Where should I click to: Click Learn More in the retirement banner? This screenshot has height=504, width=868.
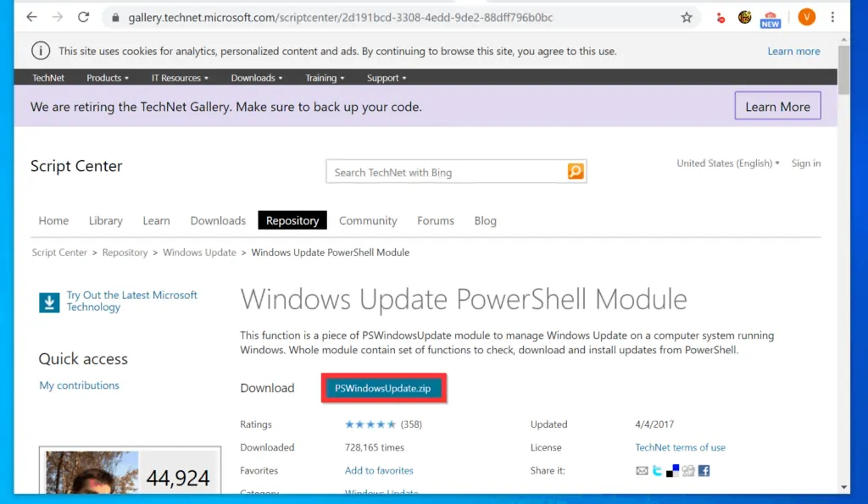coord(777,106)
